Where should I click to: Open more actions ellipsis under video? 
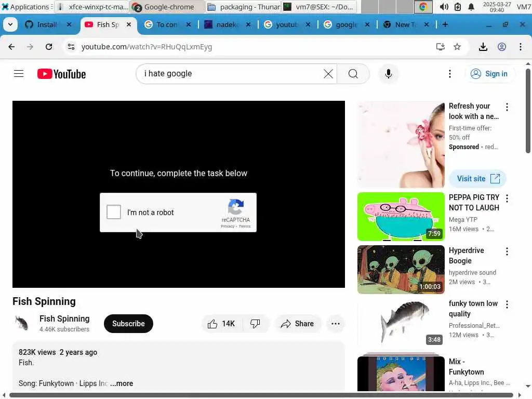tap(336, 324)
